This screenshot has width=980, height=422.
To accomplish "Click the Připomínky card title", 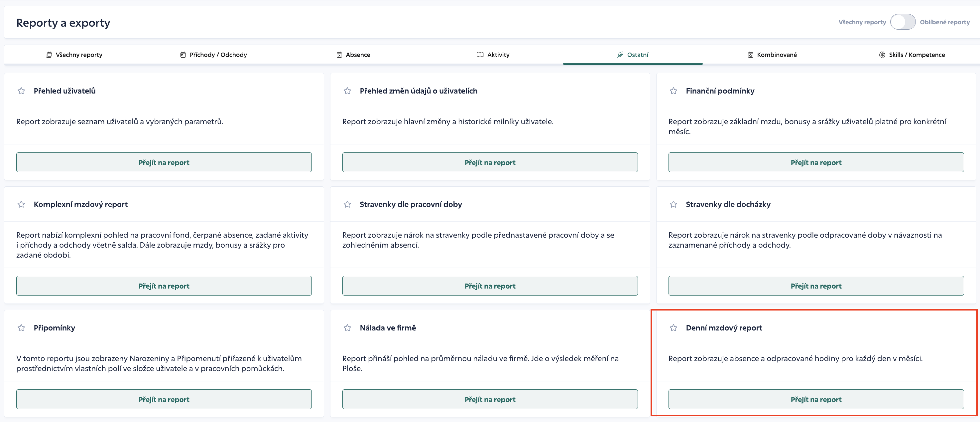I will pyautogui.click(x=55, y=327).
